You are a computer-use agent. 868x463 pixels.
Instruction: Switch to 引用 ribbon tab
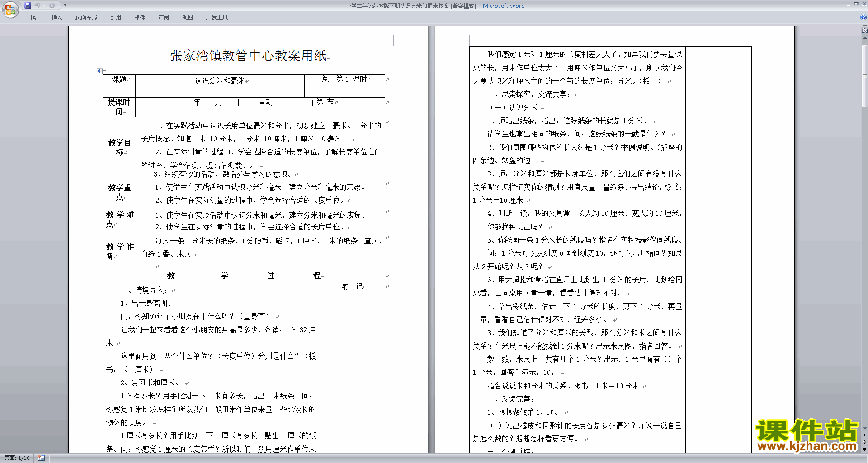tap(116, 18)
